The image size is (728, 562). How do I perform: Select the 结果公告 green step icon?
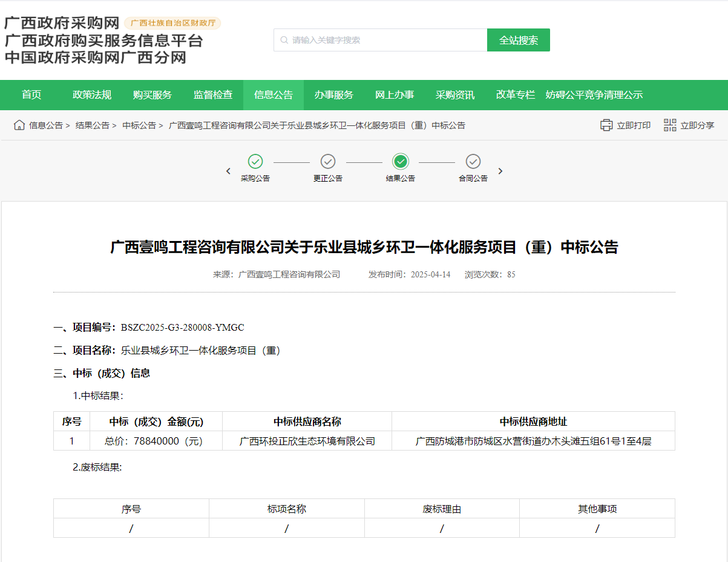401,162
